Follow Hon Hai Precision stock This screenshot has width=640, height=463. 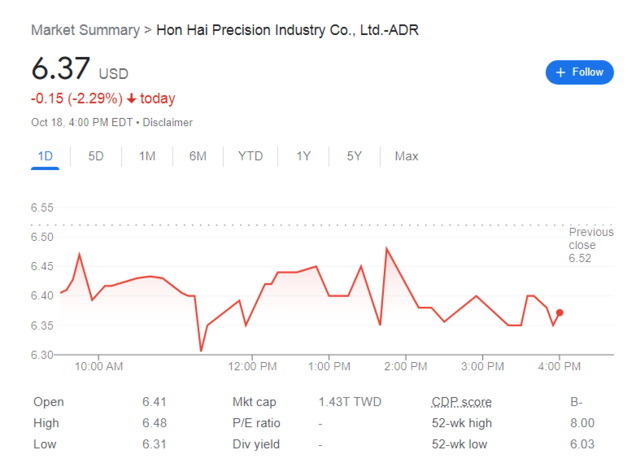(579, 72)
